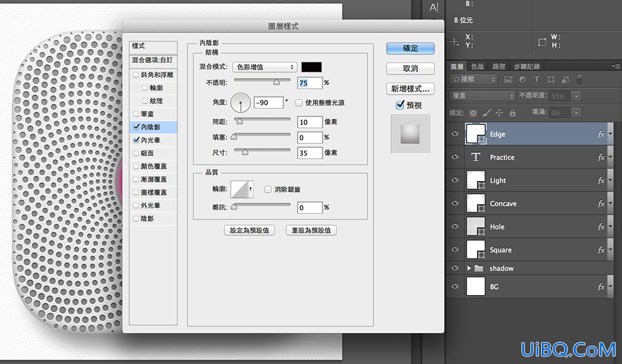Click the crosshair XY icon in Info panel

[x=454, y=41]
